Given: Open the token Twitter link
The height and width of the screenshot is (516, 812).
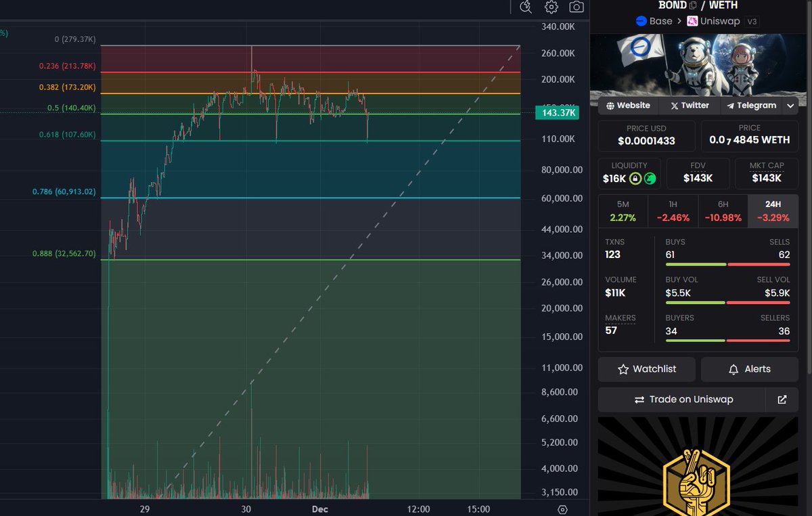Looking at the screenshot, I should pos(689,106).
